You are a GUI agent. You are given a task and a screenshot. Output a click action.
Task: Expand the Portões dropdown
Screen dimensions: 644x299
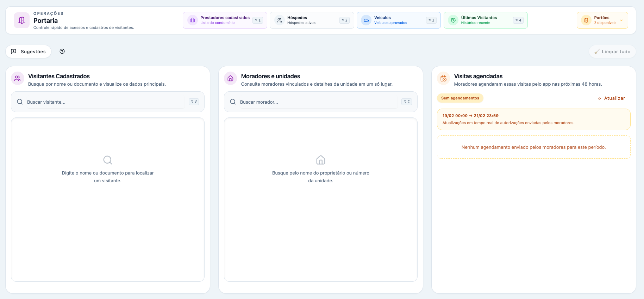pos(602,20)
